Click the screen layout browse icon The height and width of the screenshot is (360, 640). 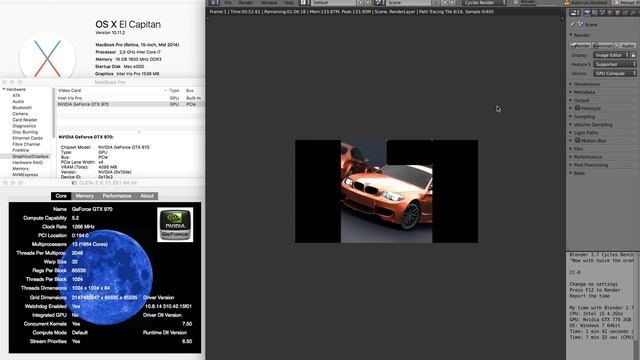coord(304,2)
